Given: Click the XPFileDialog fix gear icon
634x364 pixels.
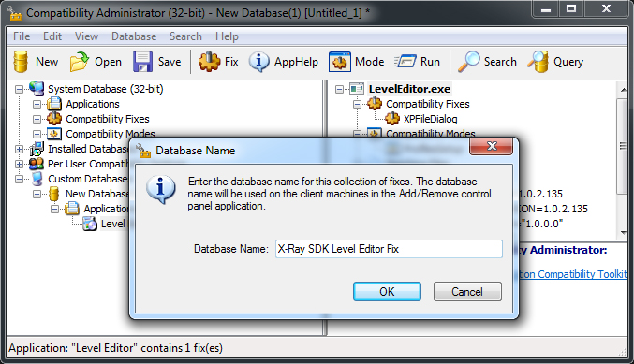Looking at the screenshot, I should pos(392,119).
